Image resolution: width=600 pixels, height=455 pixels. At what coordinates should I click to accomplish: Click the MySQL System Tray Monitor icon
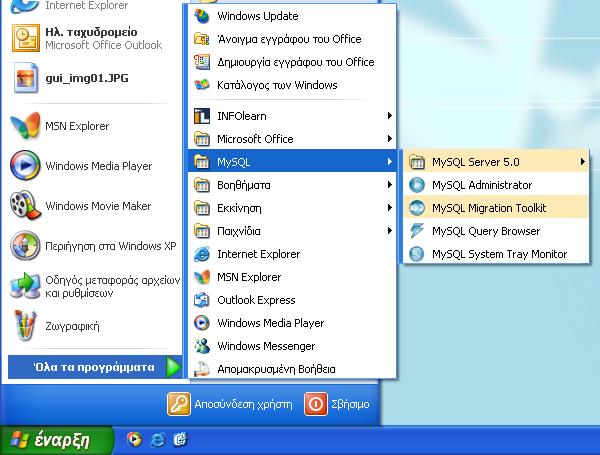pos(417,254)
